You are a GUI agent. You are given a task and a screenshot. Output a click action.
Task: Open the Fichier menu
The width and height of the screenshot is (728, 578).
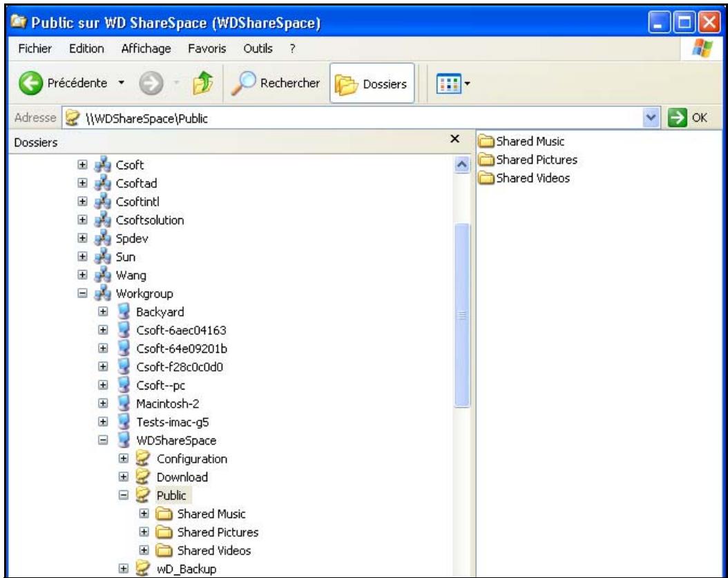(x=35, y=48)
